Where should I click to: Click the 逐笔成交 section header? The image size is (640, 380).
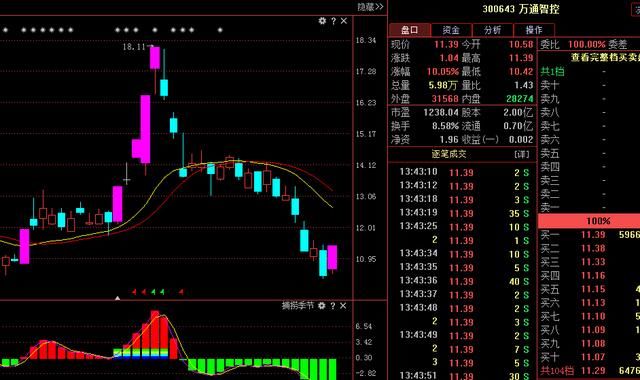pyautogui.click(x=449, y=154)
